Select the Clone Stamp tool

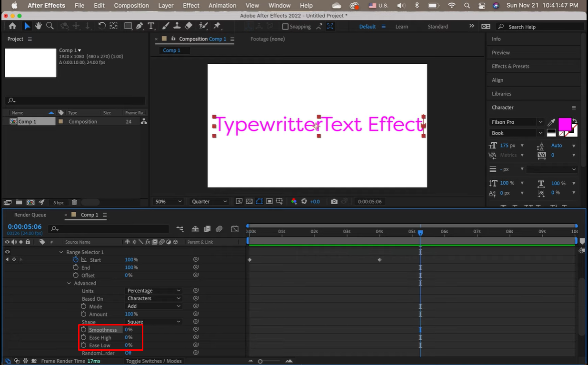coord(177,26)
